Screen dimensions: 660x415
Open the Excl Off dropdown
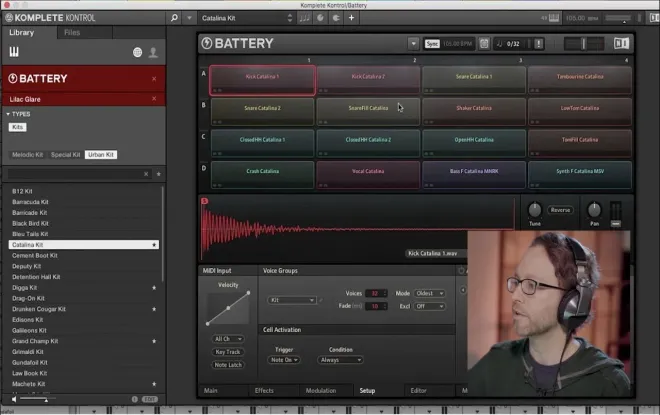[x=429, y=306]
